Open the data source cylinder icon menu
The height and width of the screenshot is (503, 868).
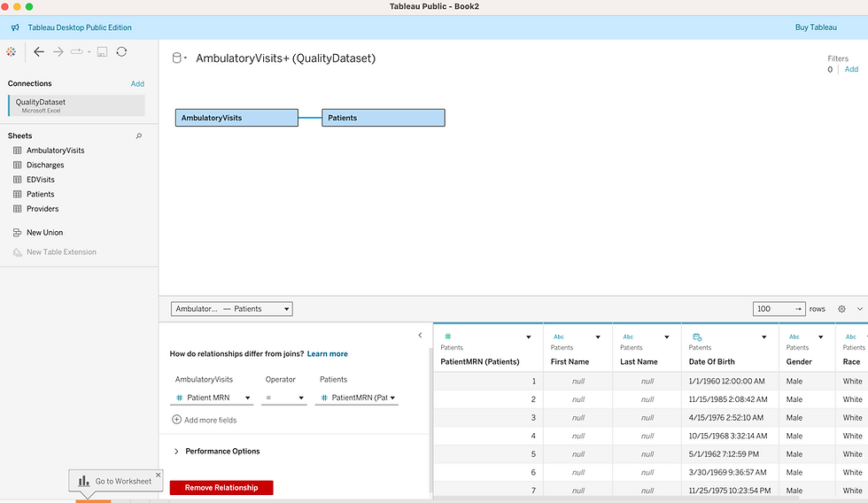(177, 58)
